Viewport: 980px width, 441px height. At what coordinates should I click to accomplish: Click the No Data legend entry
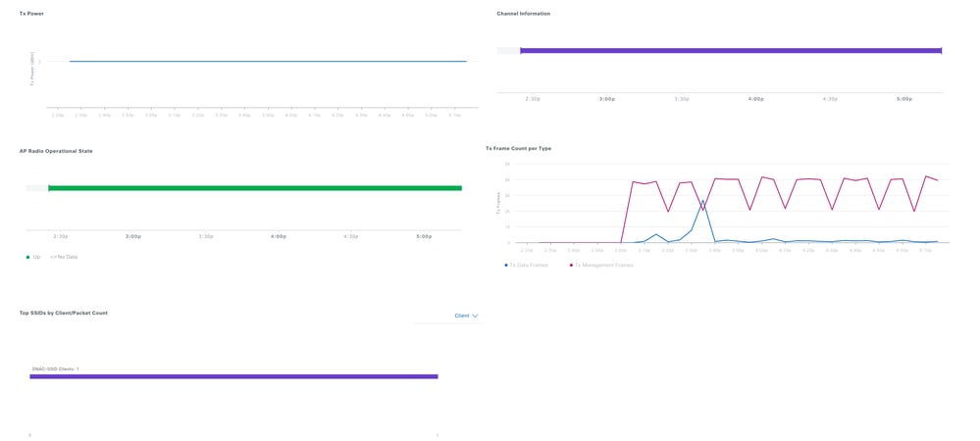[64, 257]
